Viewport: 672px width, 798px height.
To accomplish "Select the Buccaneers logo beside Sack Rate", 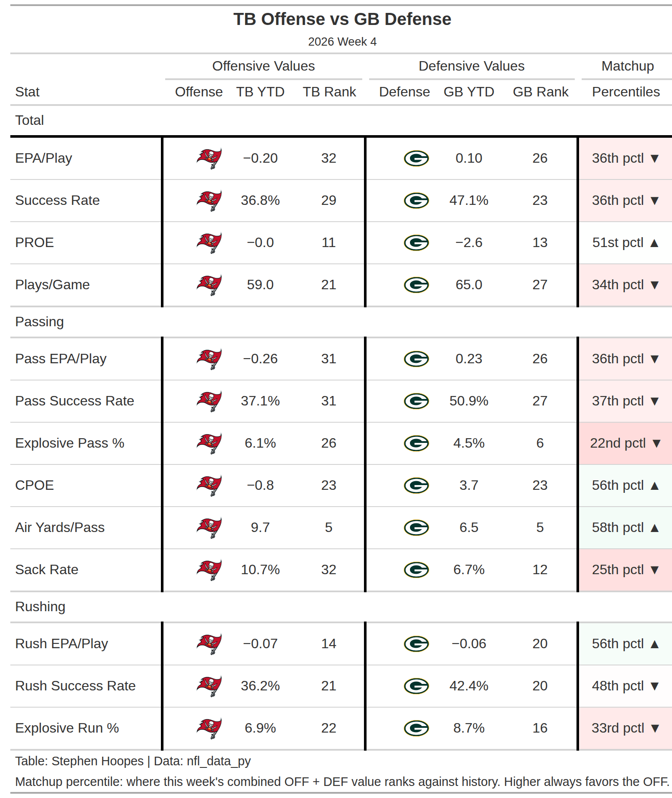I will coord(209,570).
